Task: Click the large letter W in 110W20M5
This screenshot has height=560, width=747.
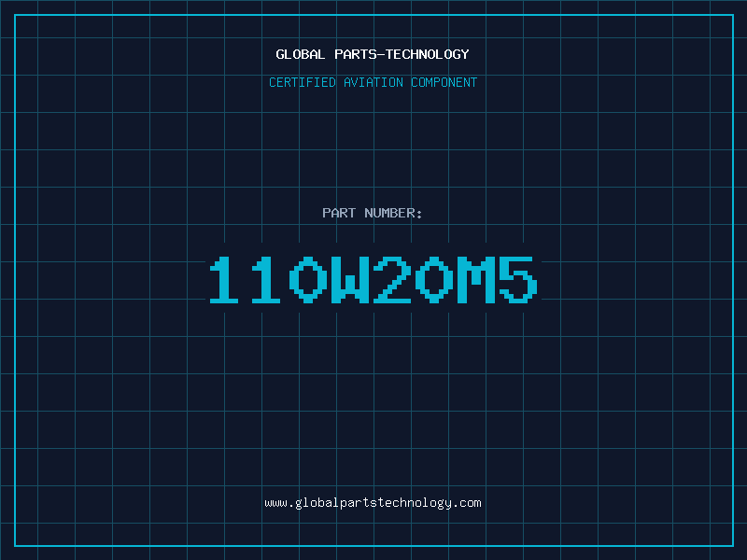Action: (x=350, y=279)
